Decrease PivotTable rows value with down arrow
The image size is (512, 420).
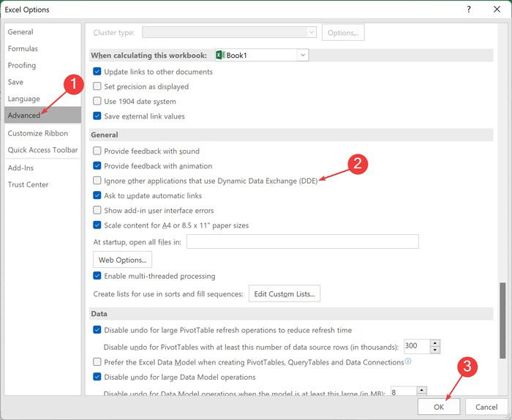point(435,350)
